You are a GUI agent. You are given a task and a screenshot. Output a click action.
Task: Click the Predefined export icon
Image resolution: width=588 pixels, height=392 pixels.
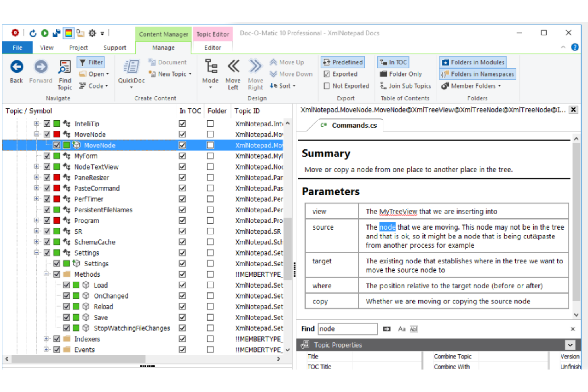click(x=342, y=62)
